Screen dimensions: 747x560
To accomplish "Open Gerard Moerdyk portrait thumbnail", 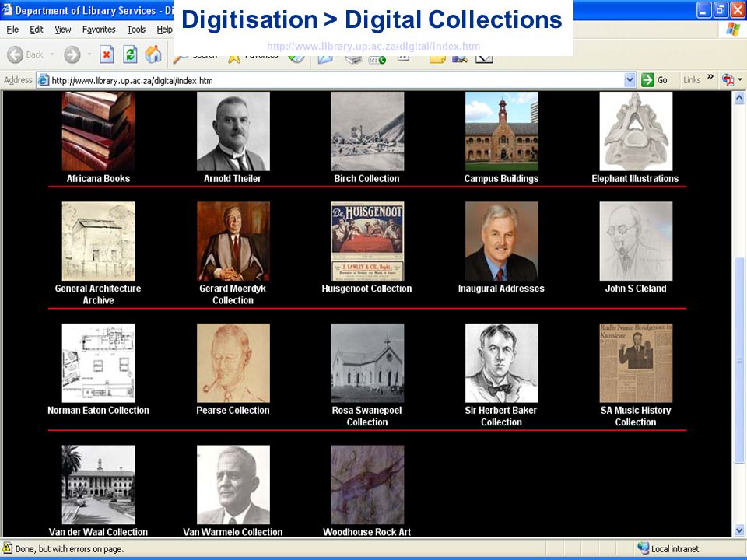I will [233, 241].
